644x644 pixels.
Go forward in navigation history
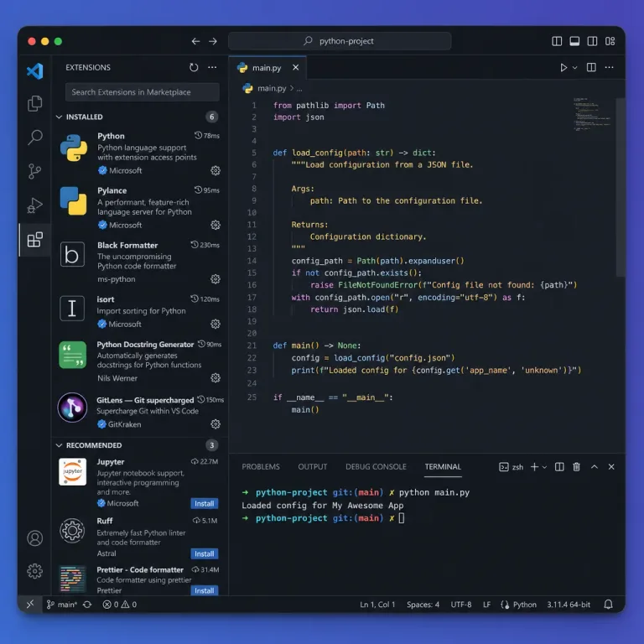click(x=213, y=41)
